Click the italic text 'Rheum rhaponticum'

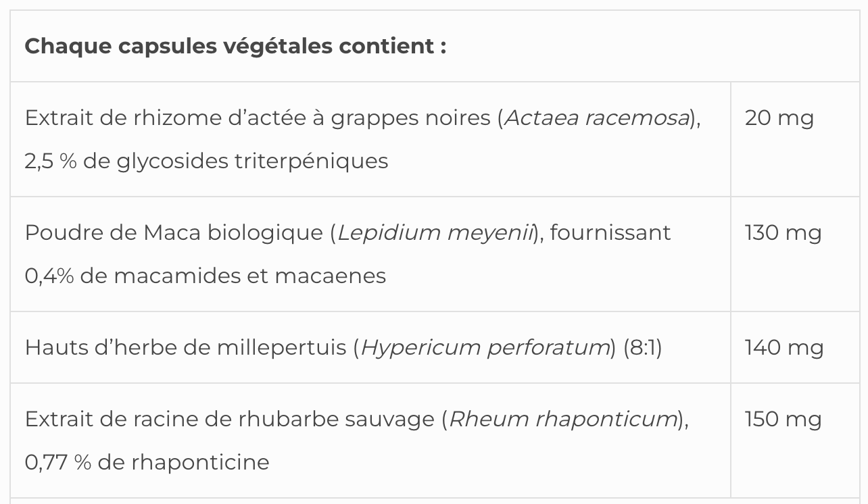563,420
